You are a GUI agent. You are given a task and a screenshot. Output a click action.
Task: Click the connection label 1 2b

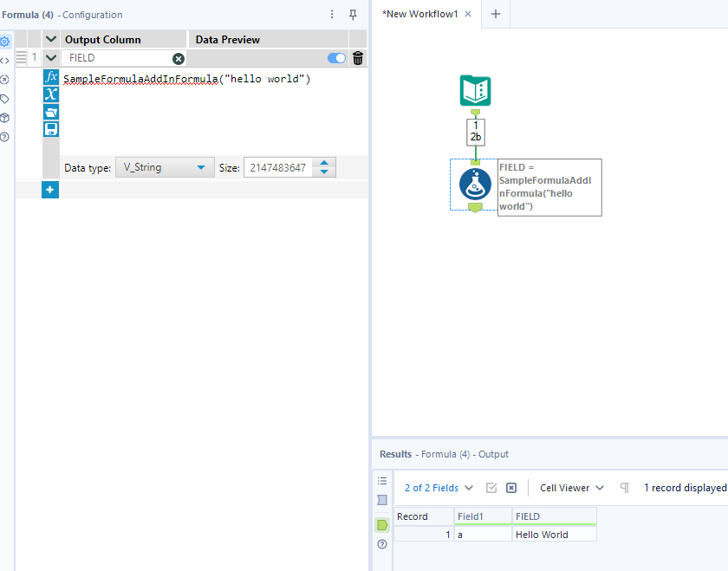(x=476, y=132)
